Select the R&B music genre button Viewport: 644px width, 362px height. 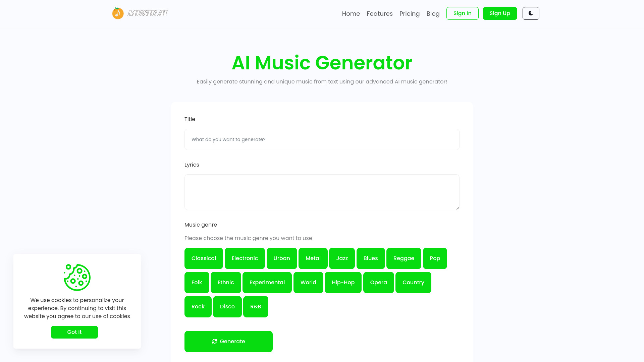point(256,306)
